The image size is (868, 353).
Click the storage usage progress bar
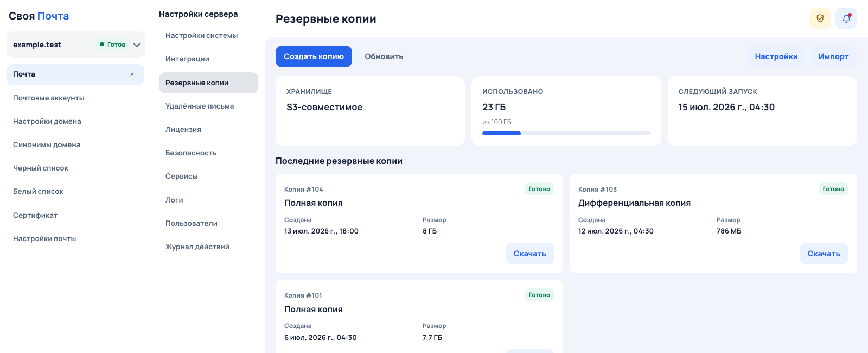566,133
